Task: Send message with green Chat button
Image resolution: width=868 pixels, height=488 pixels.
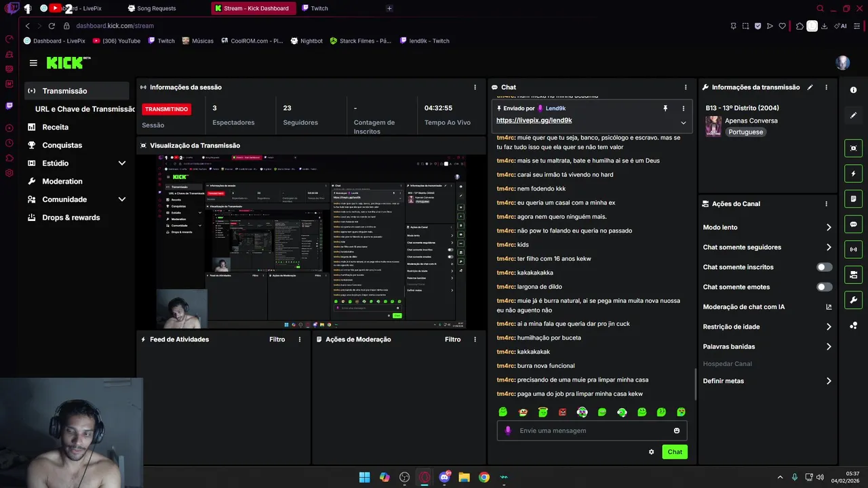Action: click(675, 452)
